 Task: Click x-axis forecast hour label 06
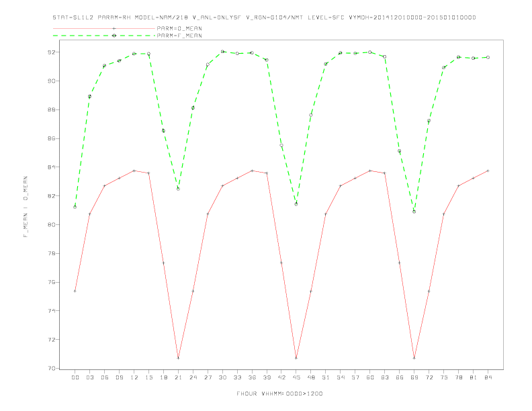click(x=105, y=377)
